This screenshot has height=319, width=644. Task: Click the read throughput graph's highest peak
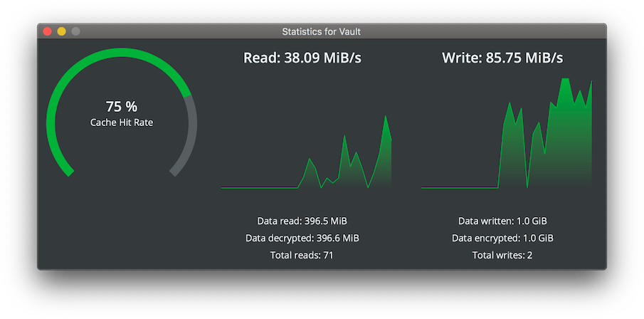385,117
